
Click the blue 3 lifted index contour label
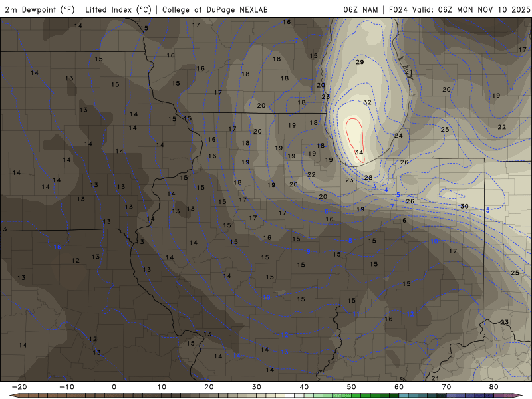click(x=374, y=186)
